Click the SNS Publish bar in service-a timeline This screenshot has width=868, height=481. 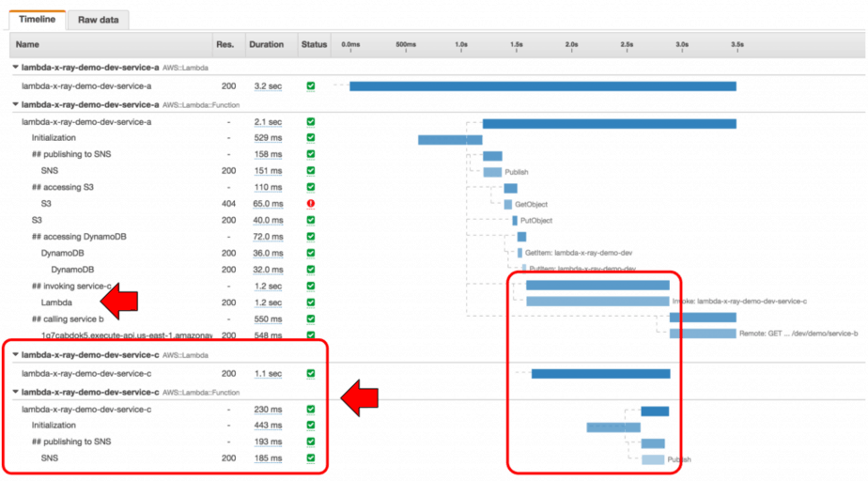coord(492,172)
